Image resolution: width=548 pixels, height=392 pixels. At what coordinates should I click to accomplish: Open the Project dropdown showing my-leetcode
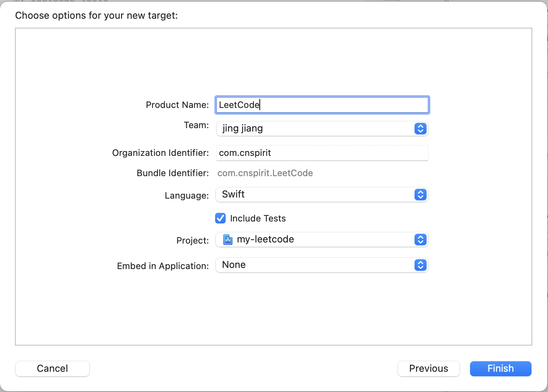click(x=322, y=239)
